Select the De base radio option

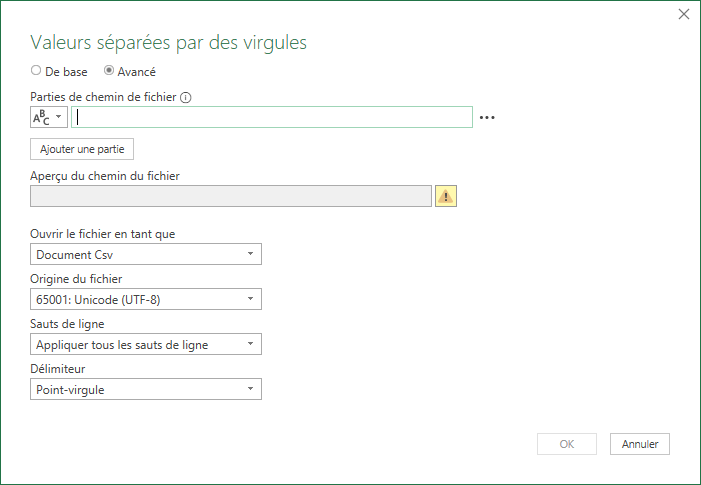click(36, 71)
